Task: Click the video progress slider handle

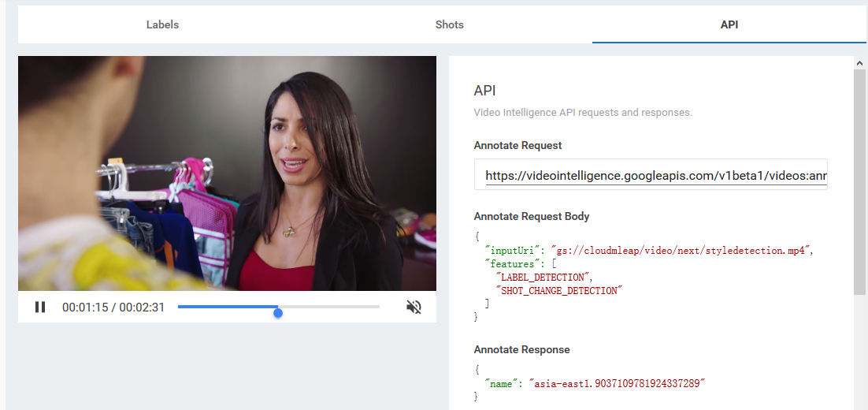Action: 278,313
